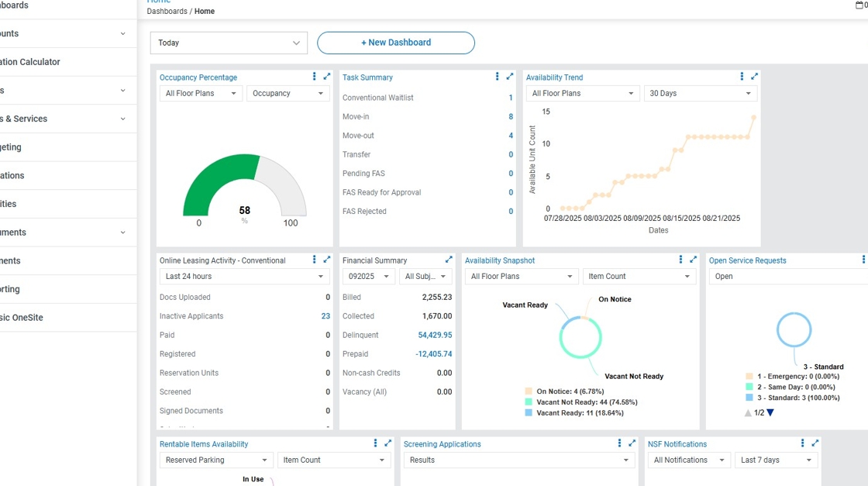The width and height of the screenshot is (868, 486).
Task: Click the Dashboards breadcrumb
Action: 167,12
